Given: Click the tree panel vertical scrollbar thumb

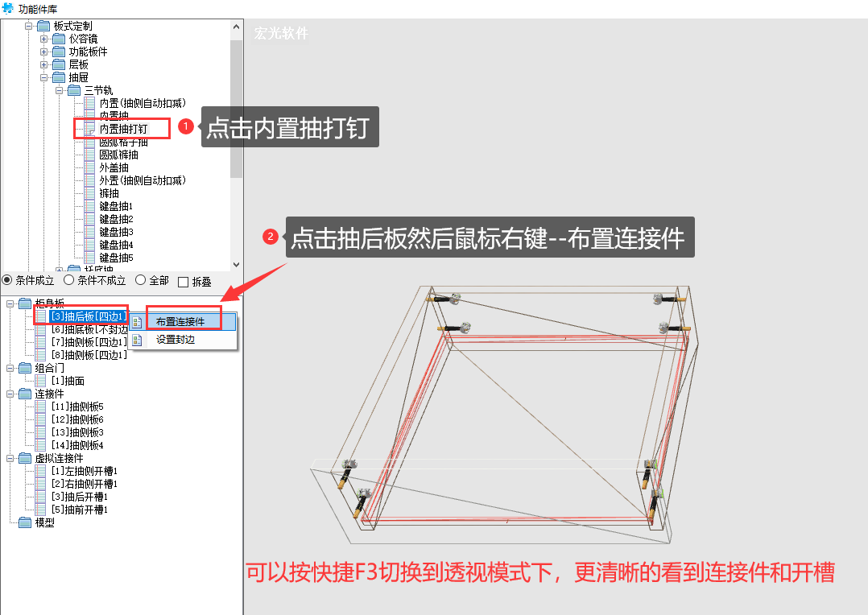Looking at the screenshot, I should click(x=237, y=108).
